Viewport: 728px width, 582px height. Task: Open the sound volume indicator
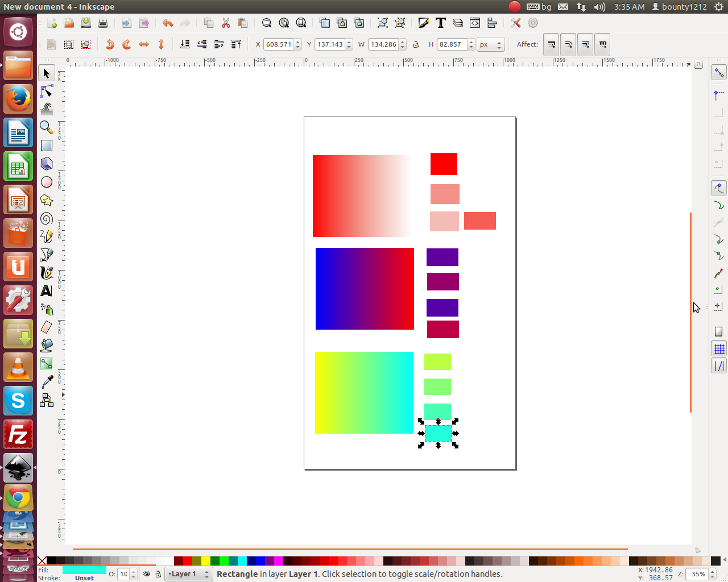tap(599, 7)
